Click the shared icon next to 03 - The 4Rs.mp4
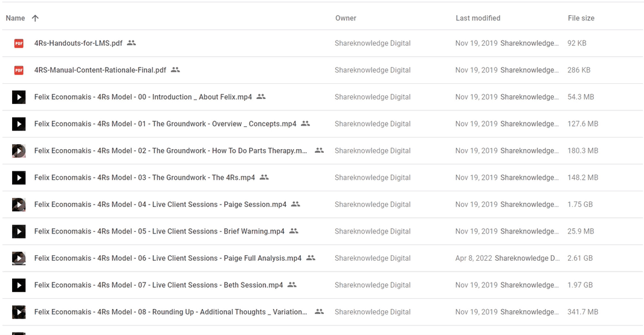Viewport: 644px width, 335px height. coord(264,177)
